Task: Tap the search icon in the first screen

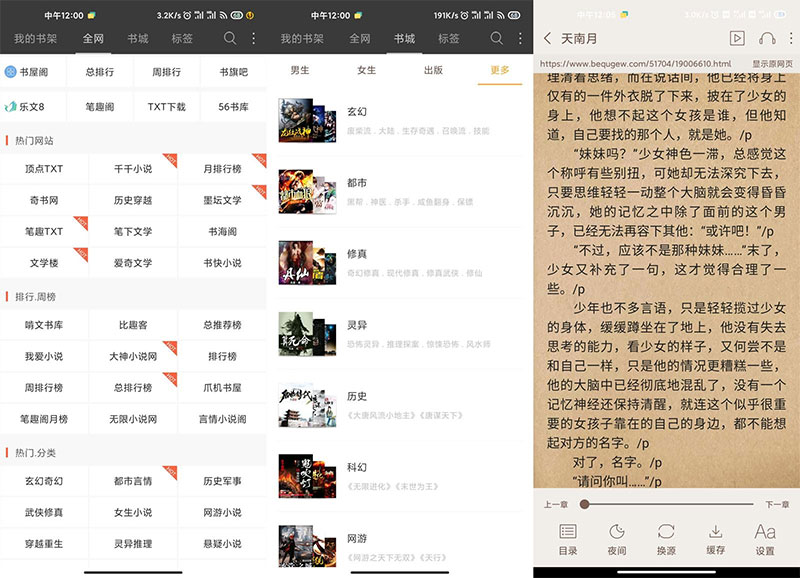Action: tap(230, 38)
